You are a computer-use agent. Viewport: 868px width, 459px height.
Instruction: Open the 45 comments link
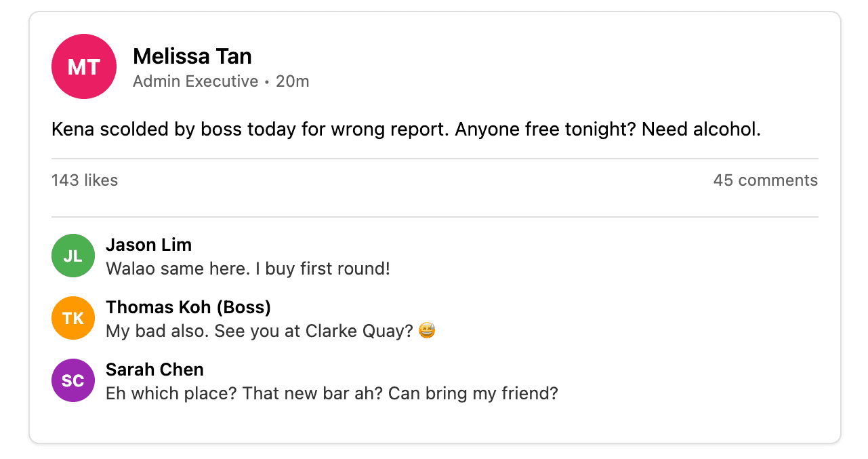[x=765, y=180]
